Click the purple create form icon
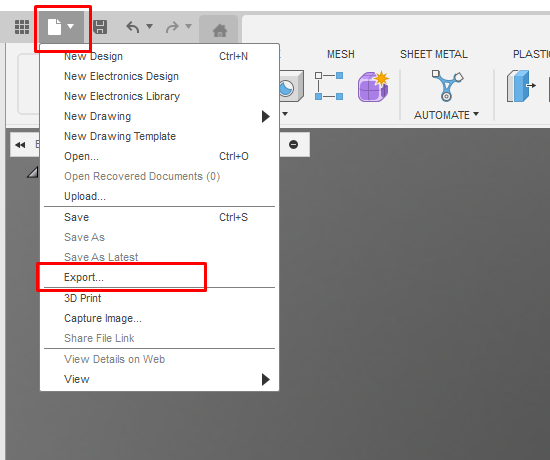550x460 pixels. tap(373, 86)
